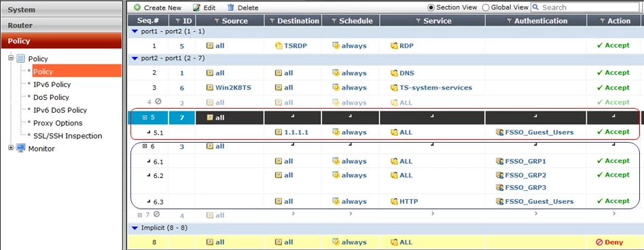The width and height of the screenshot is (644, 250).
Task: Collapse the port2 - port1 section
Action: point(135,58)
